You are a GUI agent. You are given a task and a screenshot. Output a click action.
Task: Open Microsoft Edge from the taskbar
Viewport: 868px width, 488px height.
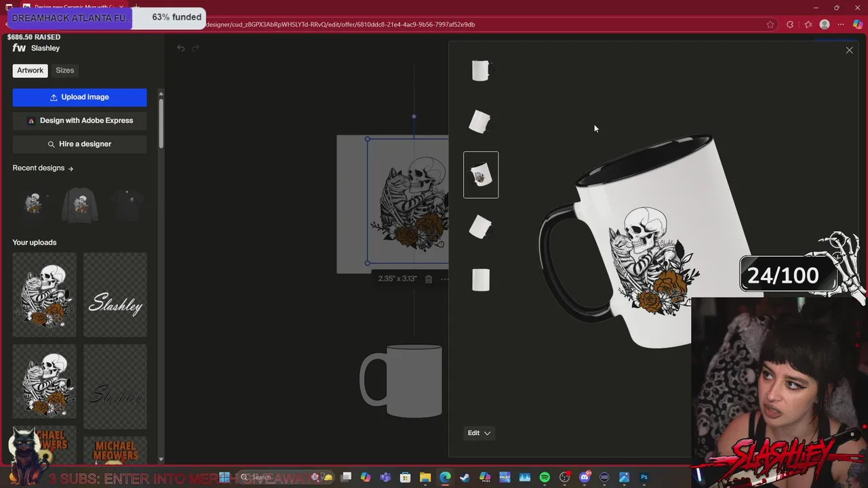pyautogui.click(x=445, y=477)
